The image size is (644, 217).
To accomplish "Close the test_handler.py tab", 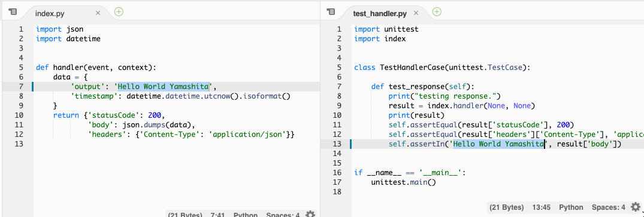I will pyautogui.click(x=416, y=13).
